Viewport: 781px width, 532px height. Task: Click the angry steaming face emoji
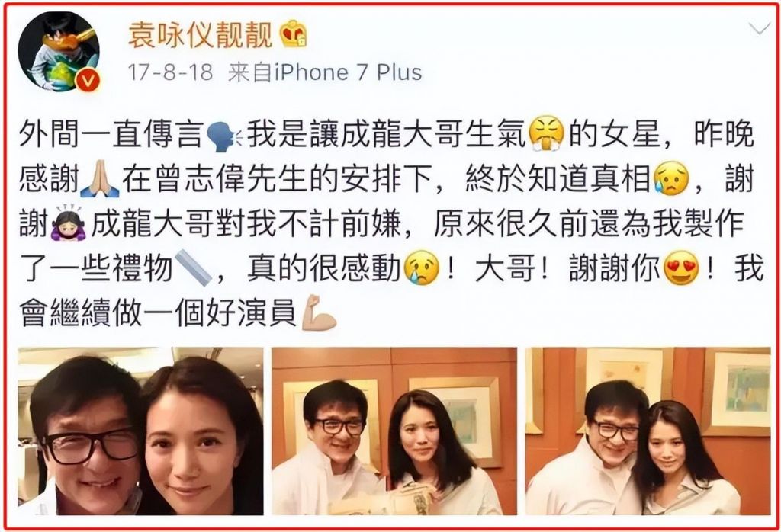click(x=547, y=134)
